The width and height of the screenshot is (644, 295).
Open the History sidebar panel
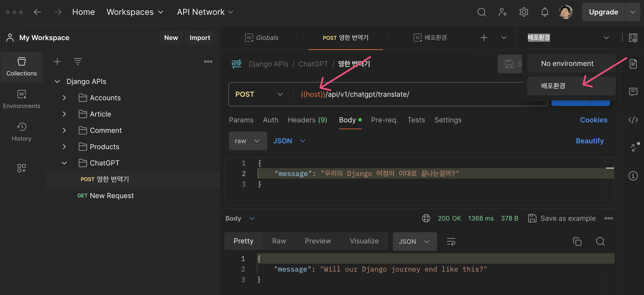tap(21, 132)
